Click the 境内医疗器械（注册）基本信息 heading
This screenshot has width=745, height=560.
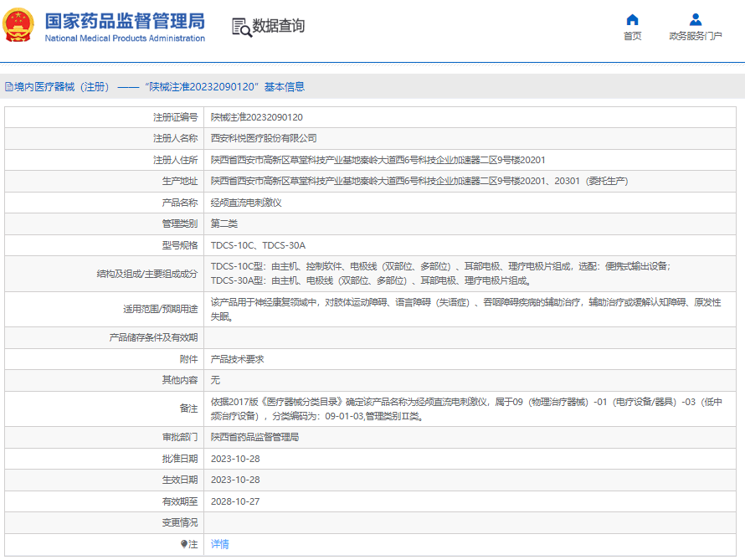click(x=160, y=87)
